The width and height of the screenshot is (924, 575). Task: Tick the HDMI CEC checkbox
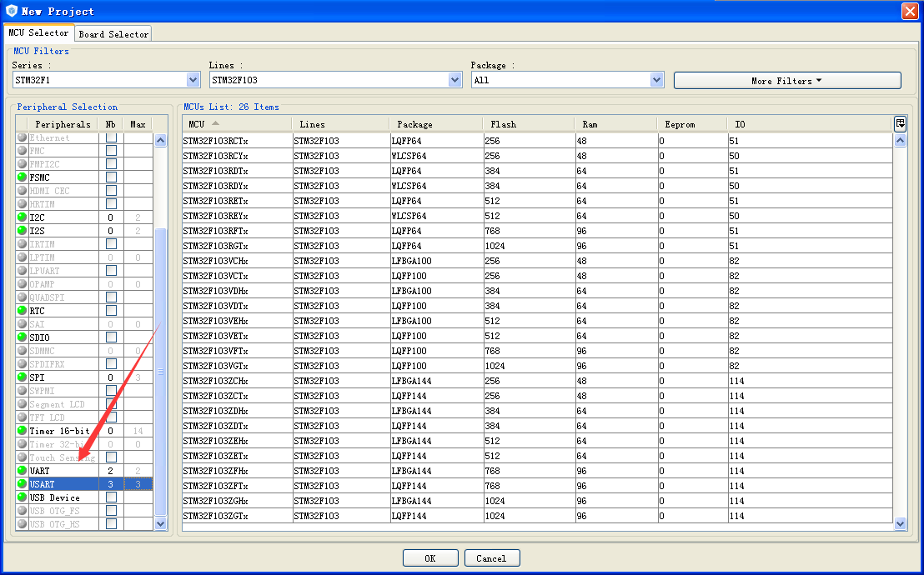pyautogui.click(x=111, y=190)
